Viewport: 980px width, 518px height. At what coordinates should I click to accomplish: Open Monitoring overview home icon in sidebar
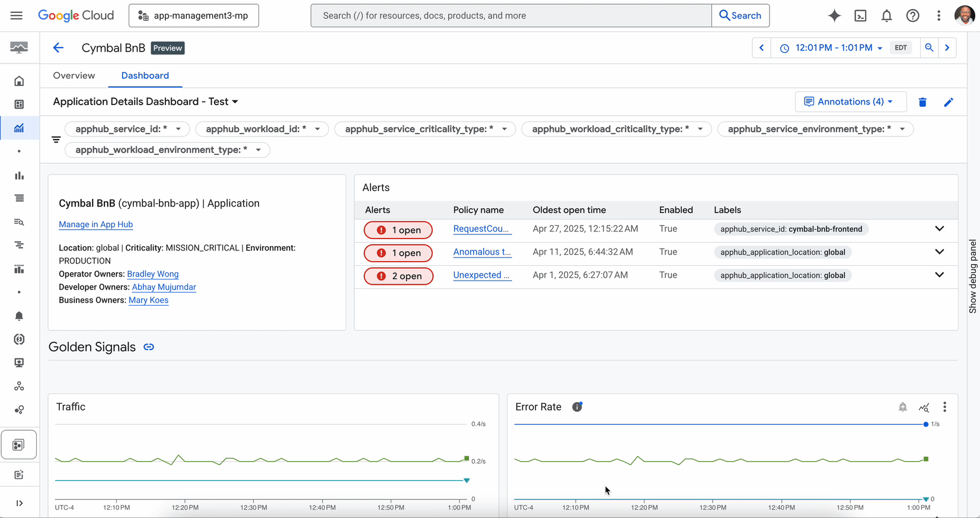coord(19,81)
